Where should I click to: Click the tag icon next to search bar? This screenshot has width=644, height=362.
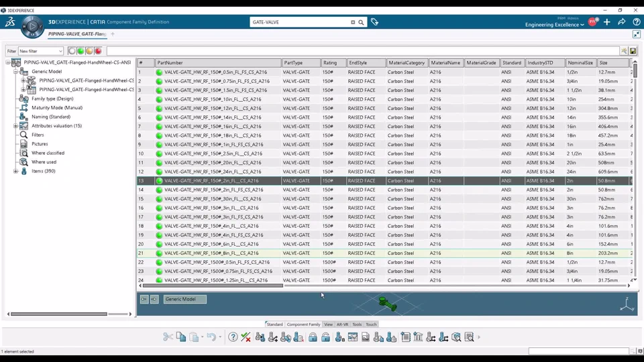point(374,22)
